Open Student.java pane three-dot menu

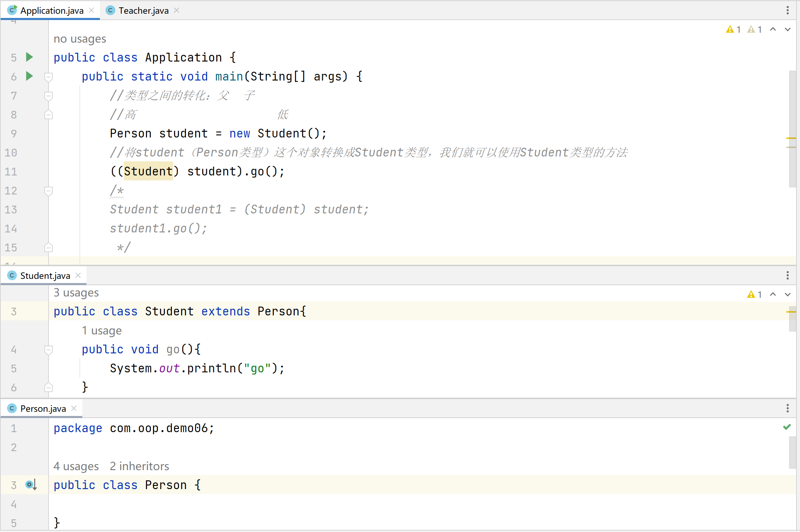(x=787, y=275)
